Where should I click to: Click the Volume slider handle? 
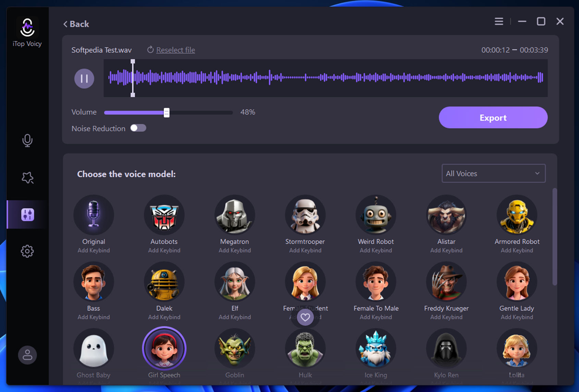[x=167, y=112]
